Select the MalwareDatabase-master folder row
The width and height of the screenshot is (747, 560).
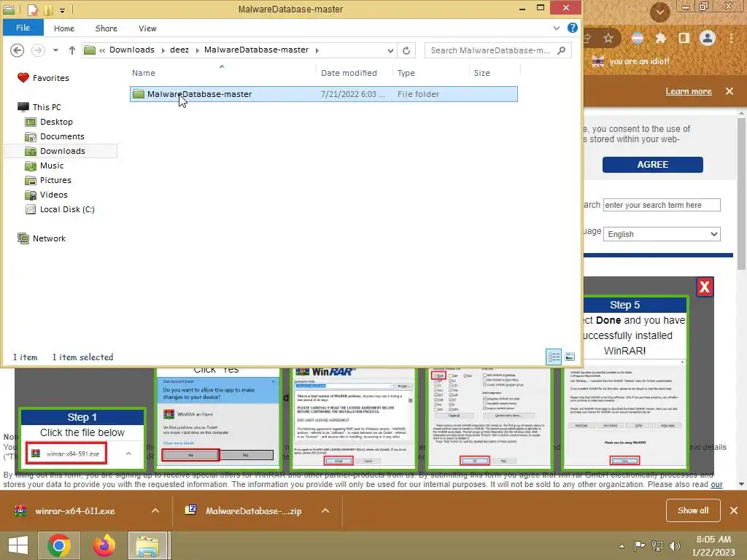point(323,94)
